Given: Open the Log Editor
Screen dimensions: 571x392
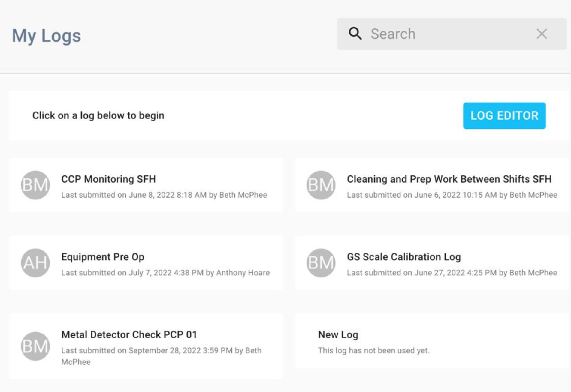Looking at the screenshot, I should click(504, 116).
